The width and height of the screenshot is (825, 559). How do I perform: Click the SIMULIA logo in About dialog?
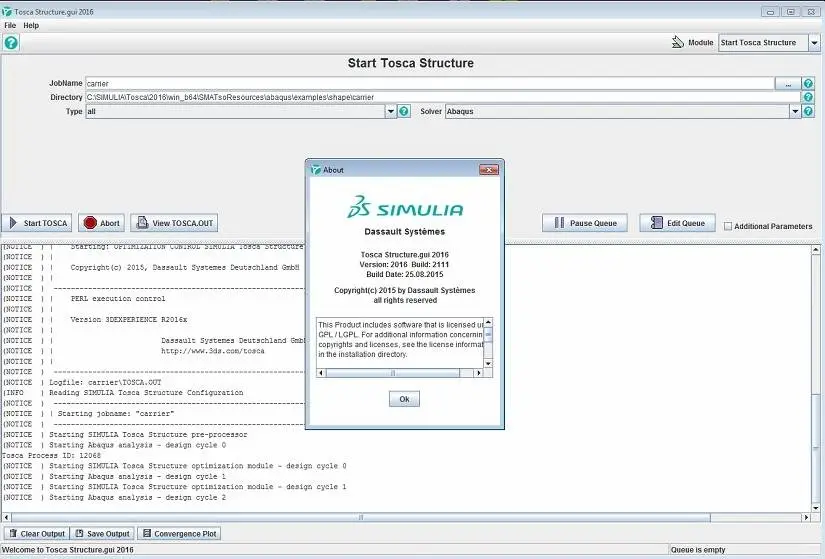[405, 207]
